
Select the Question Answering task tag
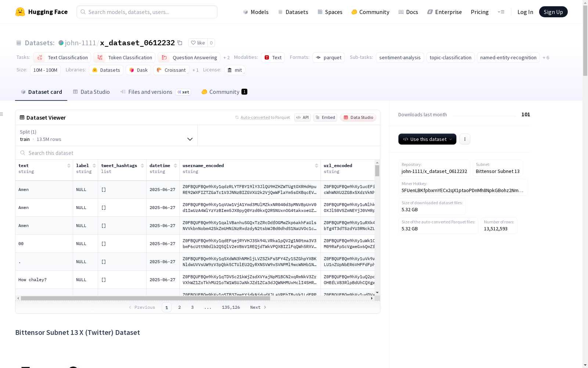click(189, 57)
